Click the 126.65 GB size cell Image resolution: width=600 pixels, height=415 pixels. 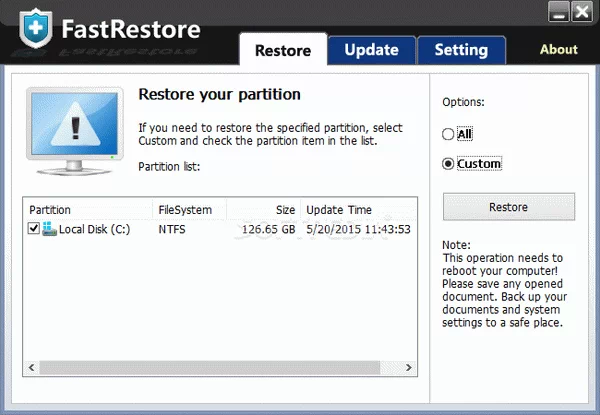click(269, 229)
